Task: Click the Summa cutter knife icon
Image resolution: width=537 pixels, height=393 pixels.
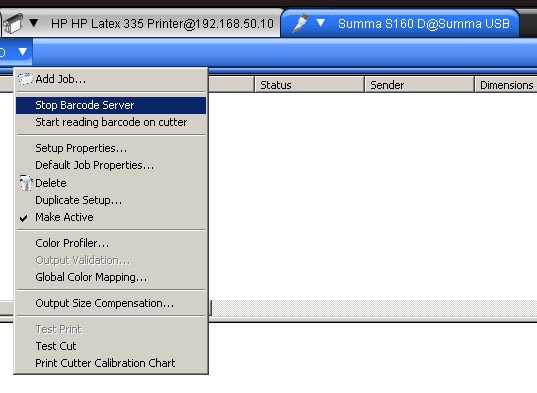Action: pos(300,23)
